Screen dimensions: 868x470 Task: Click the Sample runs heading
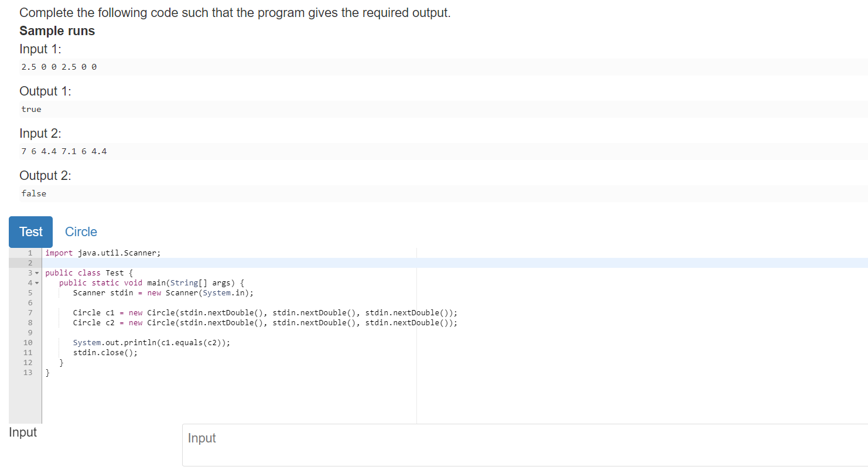point(57,30)
